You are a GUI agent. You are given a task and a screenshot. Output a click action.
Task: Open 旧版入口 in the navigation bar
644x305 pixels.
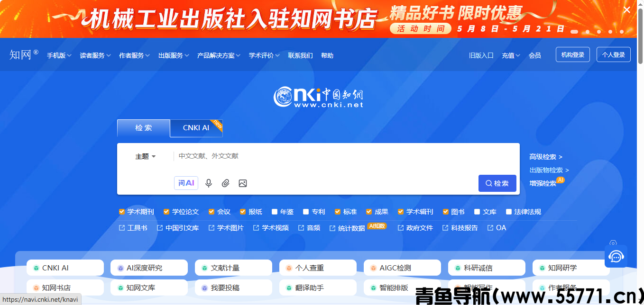[481, 55]
